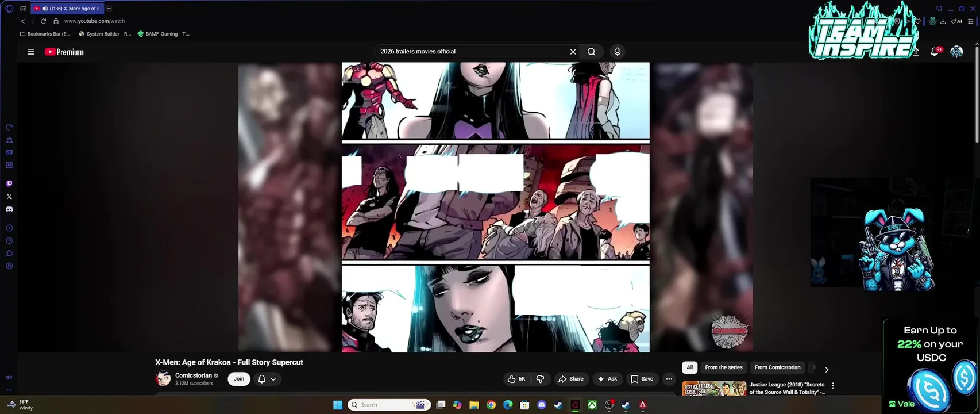Image resolution: width=980 pixels, height=414 pixels.
Task: Open Microsoft Edge from taskbar
Action: [x=508, y=405]
